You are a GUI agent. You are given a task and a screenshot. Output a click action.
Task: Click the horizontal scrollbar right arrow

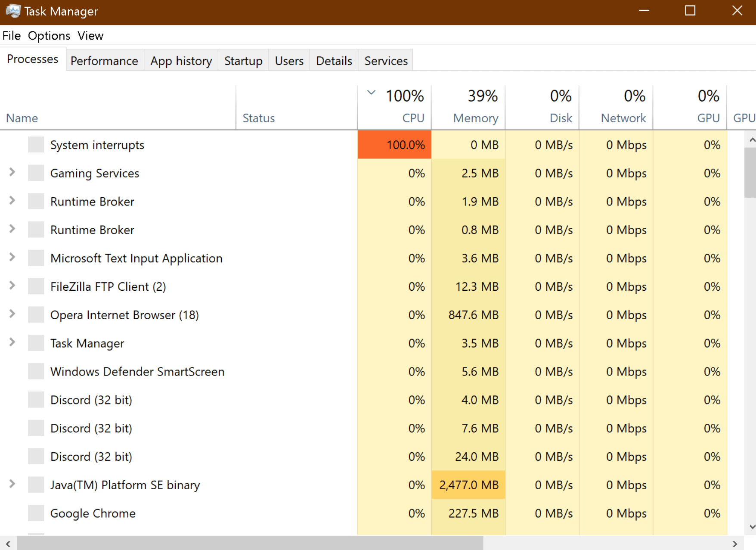tap(735, 544)
